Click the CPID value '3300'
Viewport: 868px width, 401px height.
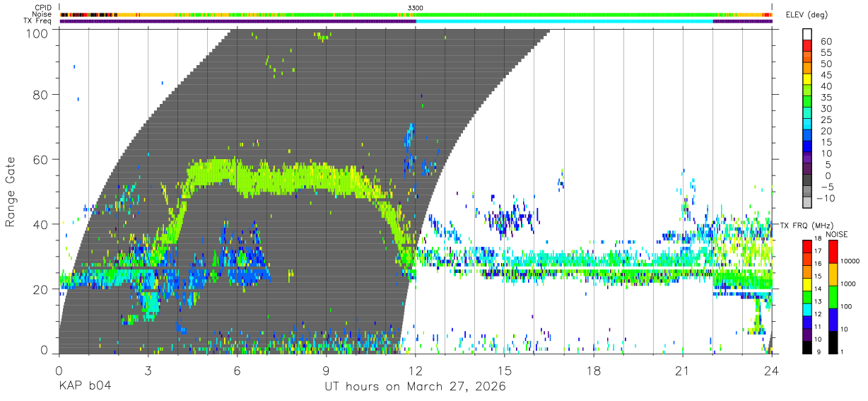tap(416, 7)
